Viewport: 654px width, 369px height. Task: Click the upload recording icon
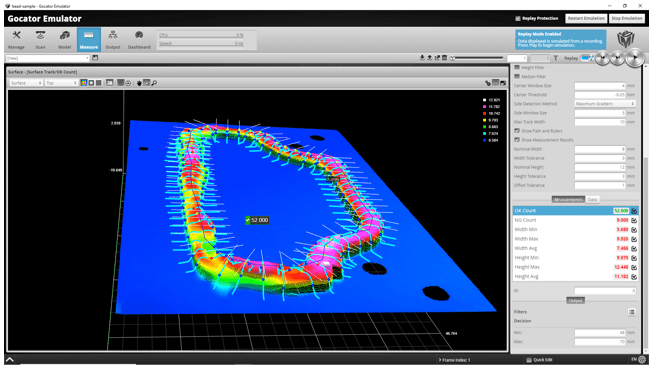(430, 58)
